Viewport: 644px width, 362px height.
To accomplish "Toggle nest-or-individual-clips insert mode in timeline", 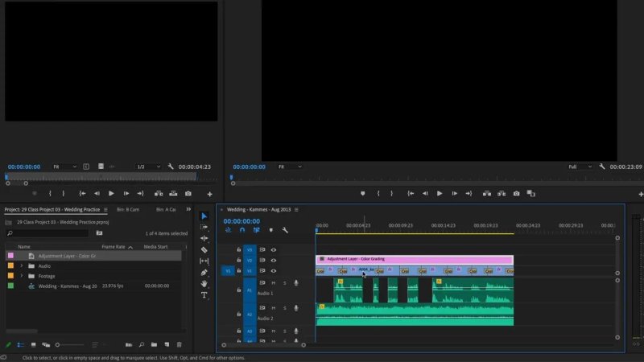I will [x=229, y=230].
